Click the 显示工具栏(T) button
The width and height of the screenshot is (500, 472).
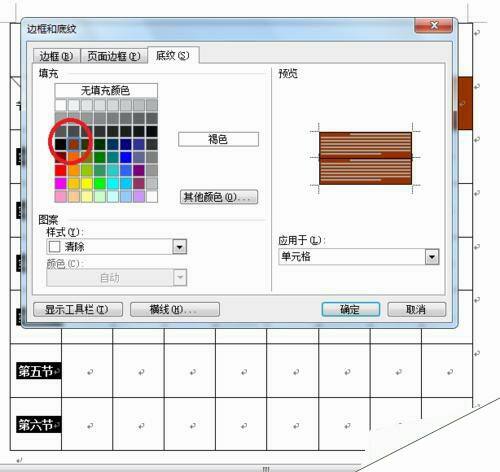pyautogui.click(x=78, y=310)
